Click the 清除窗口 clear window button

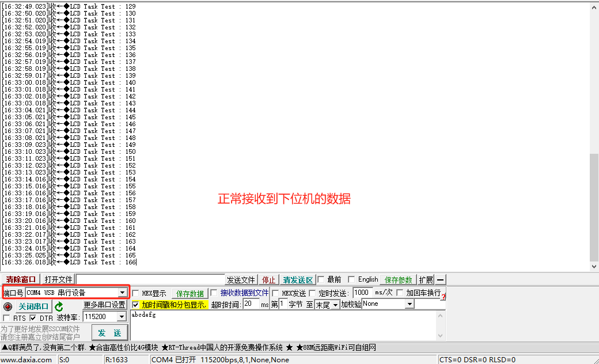pyautogui.click(x=21, y=279)
